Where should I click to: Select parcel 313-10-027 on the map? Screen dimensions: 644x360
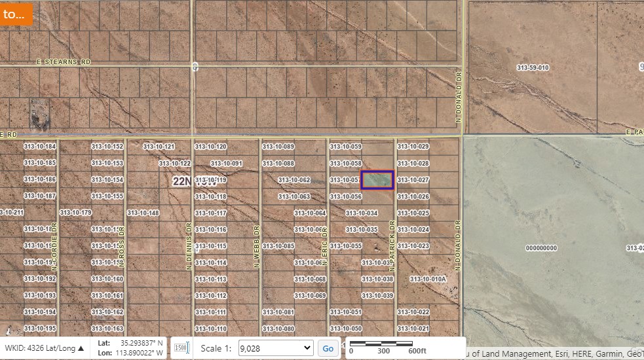(x=413, y=179)
